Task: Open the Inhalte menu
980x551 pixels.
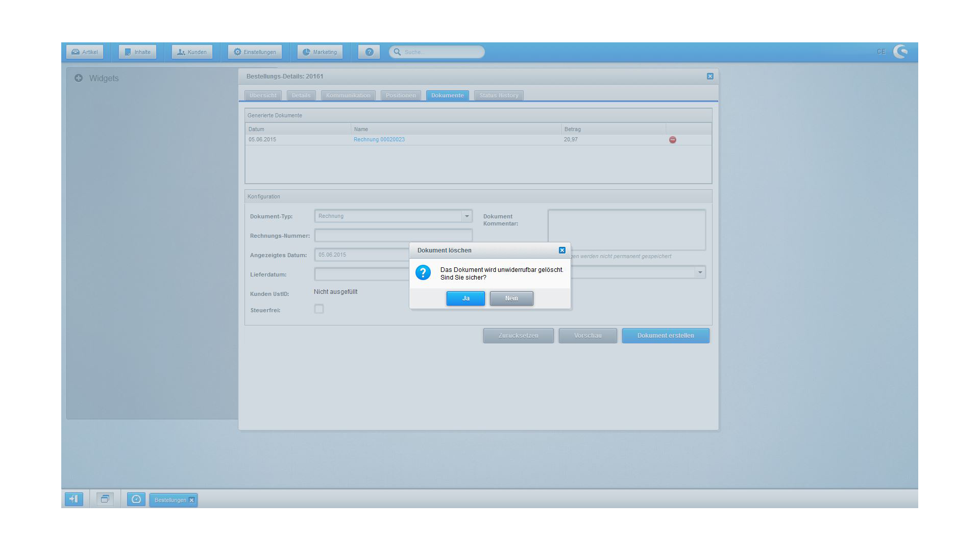Action: (138, 52)
